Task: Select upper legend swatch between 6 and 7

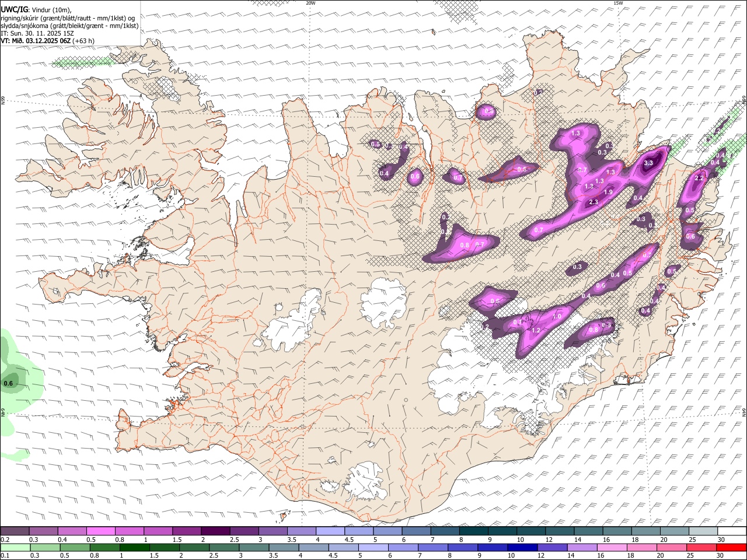Action: (x=416, y=531)
